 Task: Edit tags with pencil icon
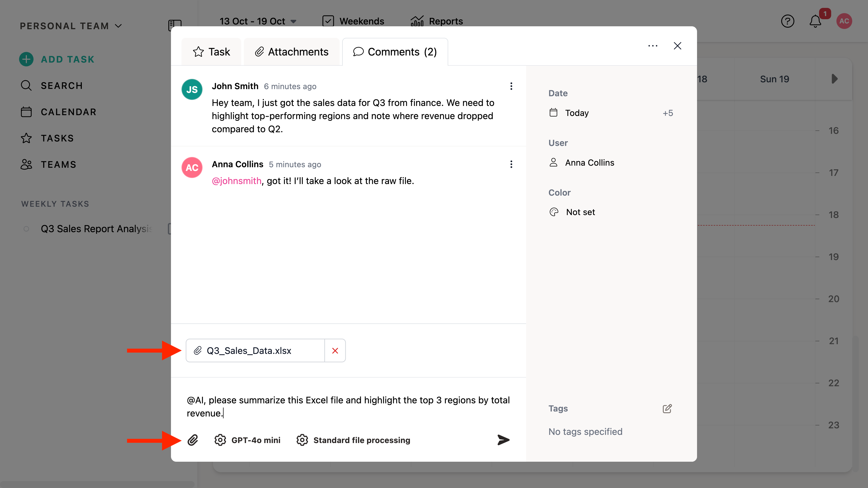point(667,409)
